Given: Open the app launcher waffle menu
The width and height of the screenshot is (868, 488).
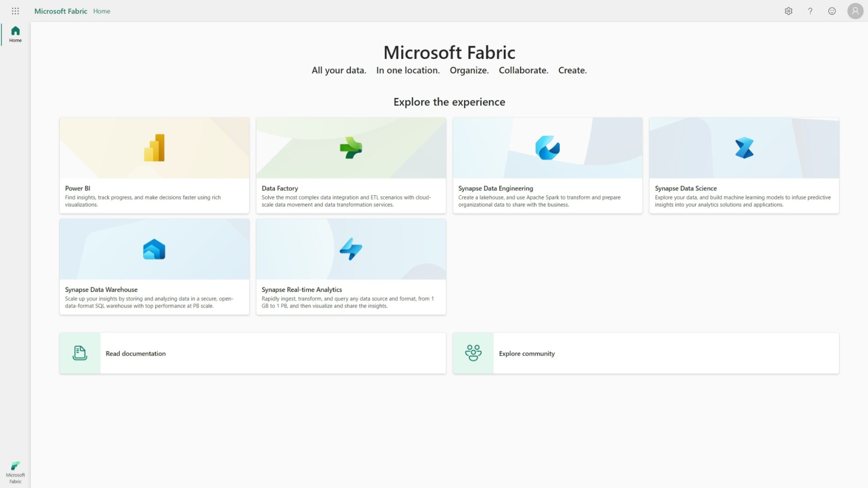Looking at the screenshot, I should 15,11.
